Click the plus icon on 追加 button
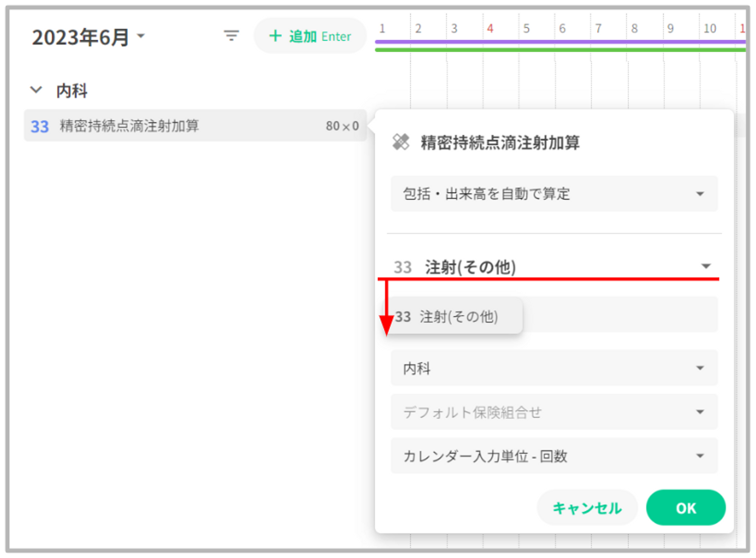This screenshot has width=756, height=558. [x=275, y=36]
